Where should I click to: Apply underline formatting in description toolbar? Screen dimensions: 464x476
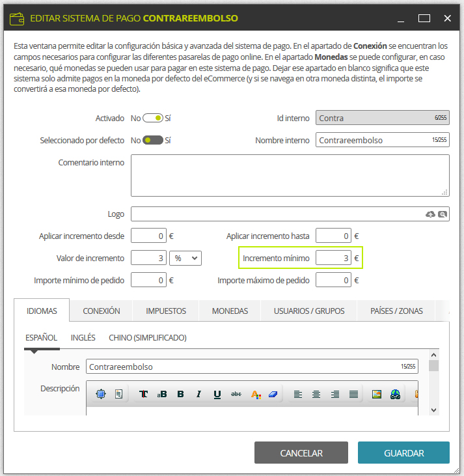pyautogui.click(x=217, y=394)
